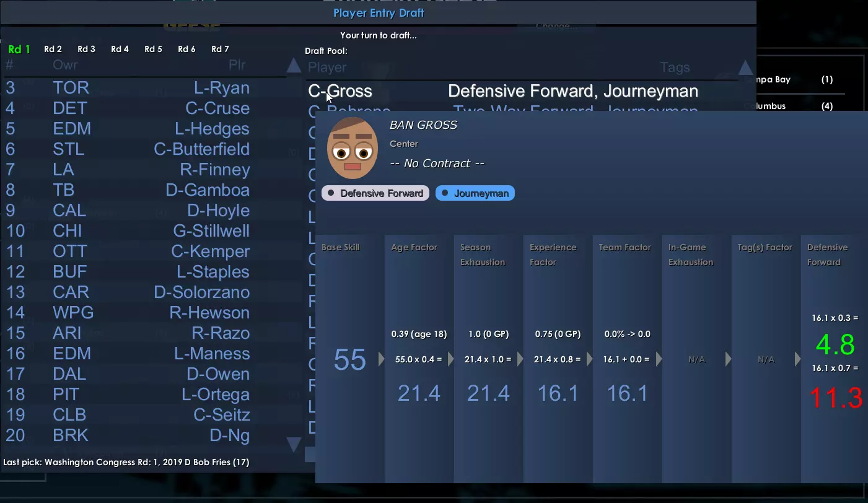Select pick 4 player C-Cruse
868x503 pixels.
tap(217, 108)
